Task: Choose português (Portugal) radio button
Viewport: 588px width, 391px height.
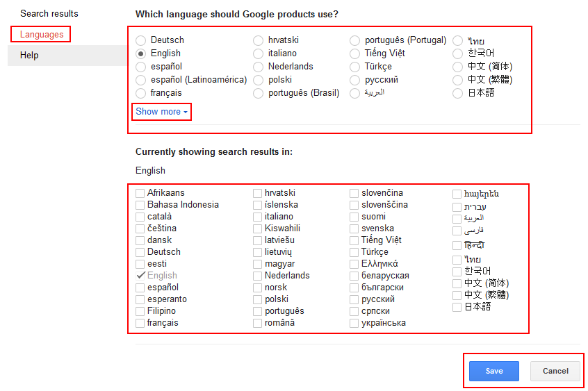Action: (x=354, y=40)
